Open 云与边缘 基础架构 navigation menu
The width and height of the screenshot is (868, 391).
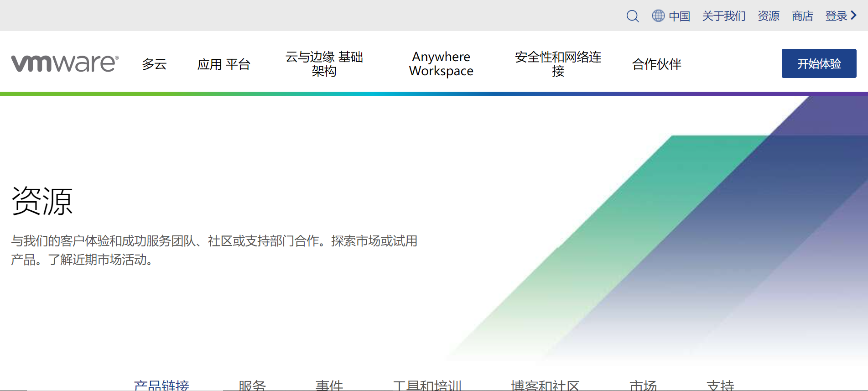324,64
